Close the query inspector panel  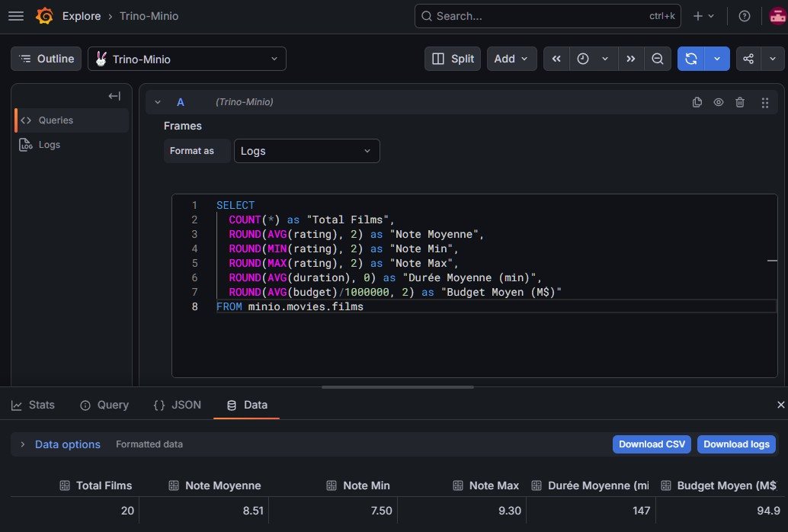780,405
